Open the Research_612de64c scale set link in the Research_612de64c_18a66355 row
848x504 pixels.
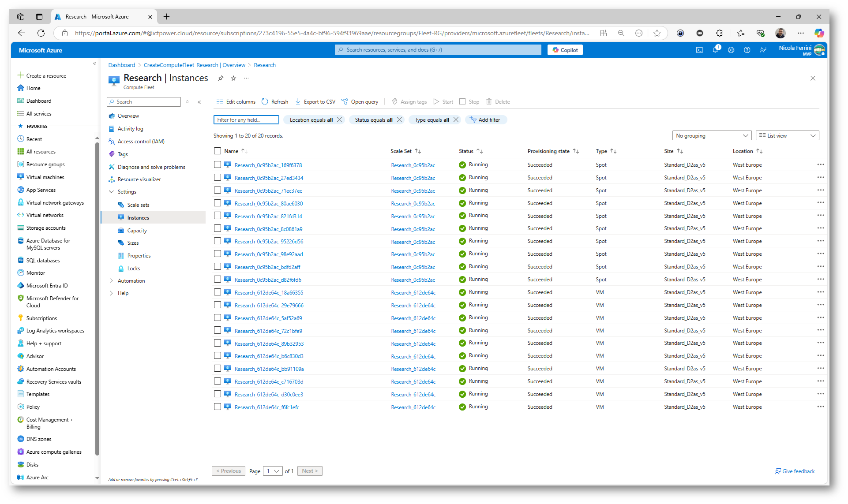(413, 293)
